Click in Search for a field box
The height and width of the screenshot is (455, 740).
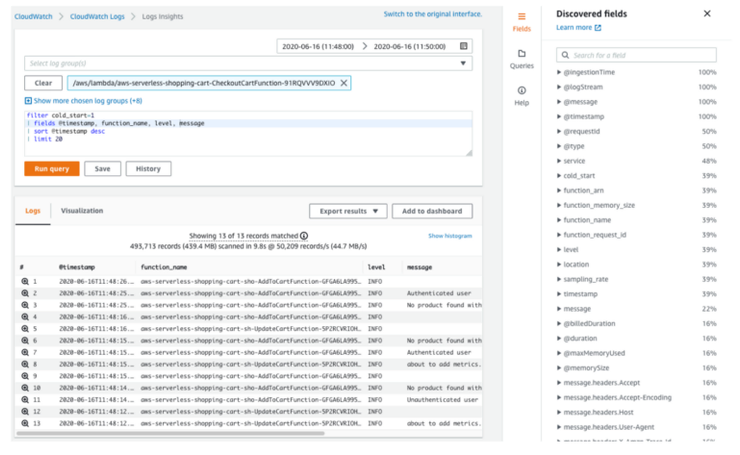(636, 55)
